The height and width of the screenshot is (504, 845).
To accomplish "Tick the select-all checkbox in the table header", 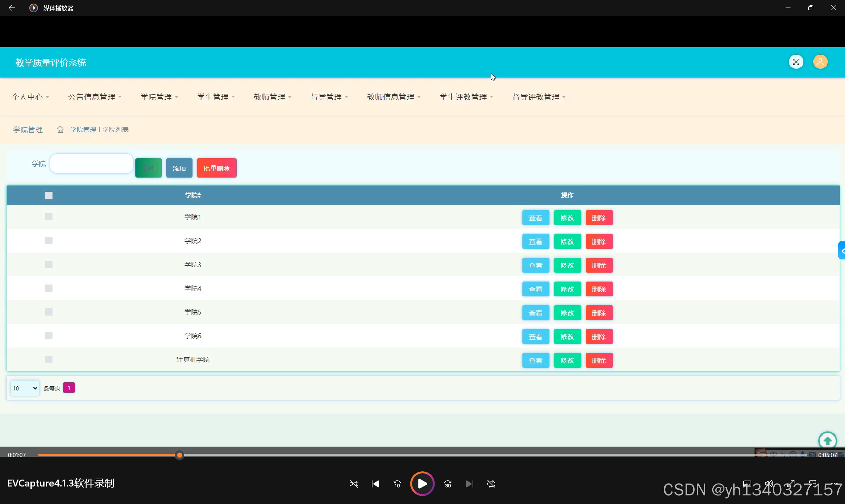I will click(49, 195).
